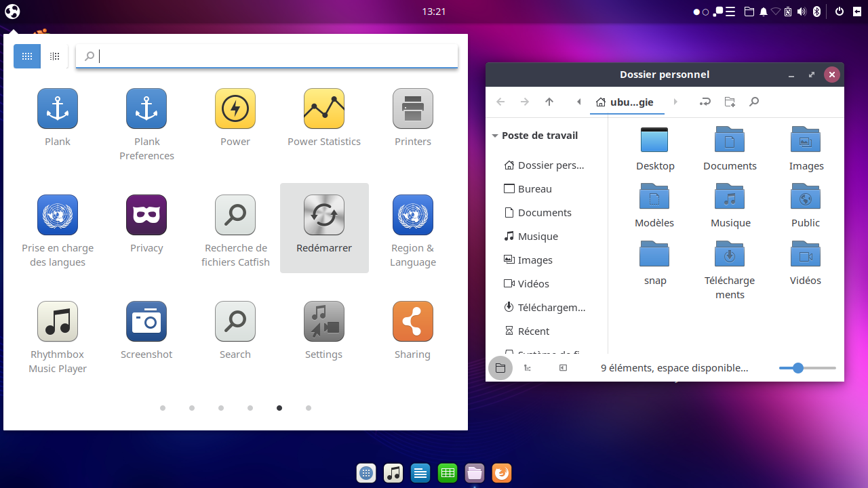Switch app menu to grid view
Screen dimensions: 868x488
pyautogui.click(x=27, y=56)
